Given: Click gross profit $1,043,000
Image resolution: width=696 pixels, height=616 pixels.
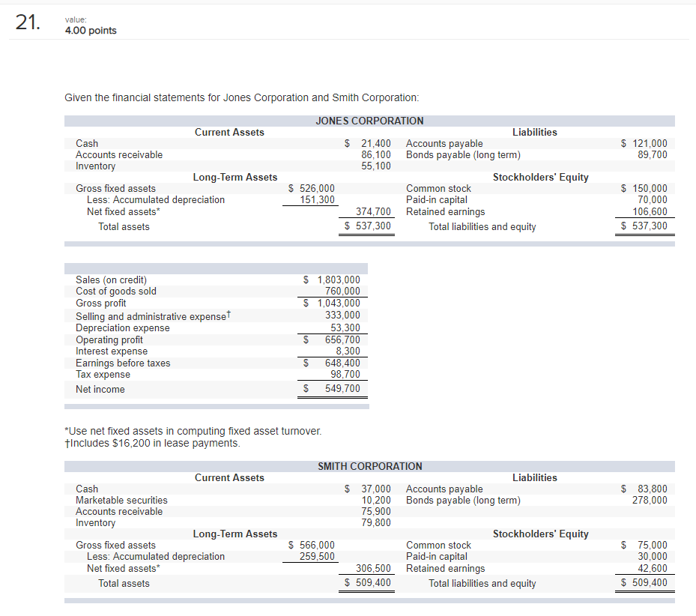Looking at the screenshot, I should pyautogui.click(x=332, y=304).
